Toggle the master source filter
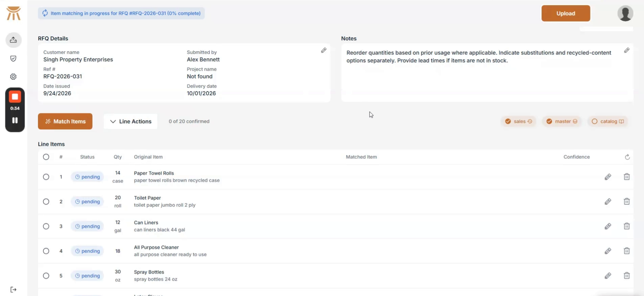The height and width of the screenshot is (296, 644). click(562, 121)
